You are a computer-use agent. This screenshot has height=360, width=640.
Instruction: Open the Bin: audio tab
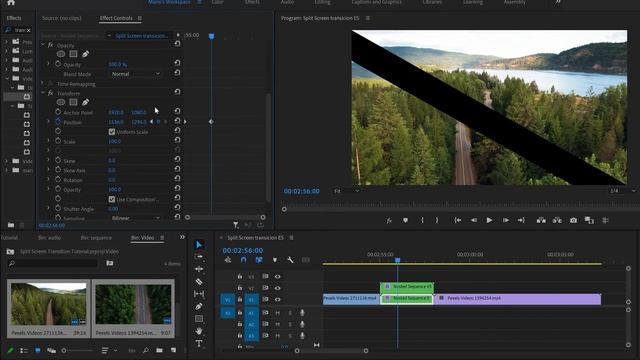(x=49, y=238)
